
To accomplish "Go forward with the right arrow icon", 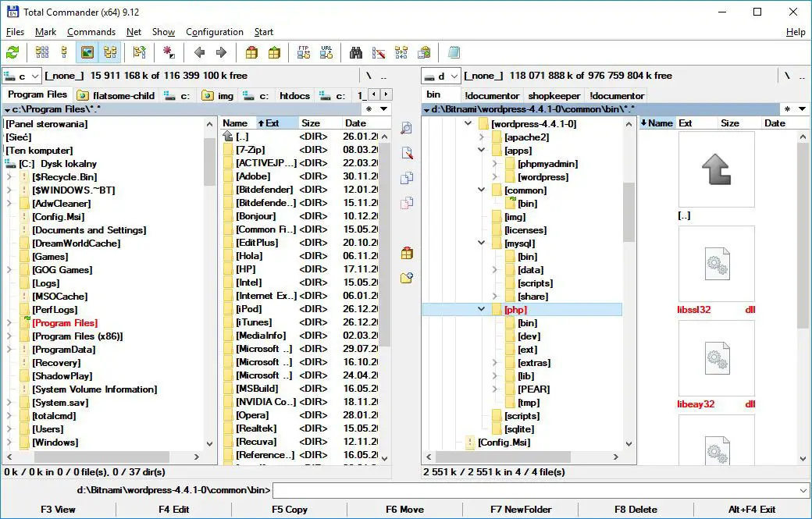I will pyautogui.click(x=221, y=52).
